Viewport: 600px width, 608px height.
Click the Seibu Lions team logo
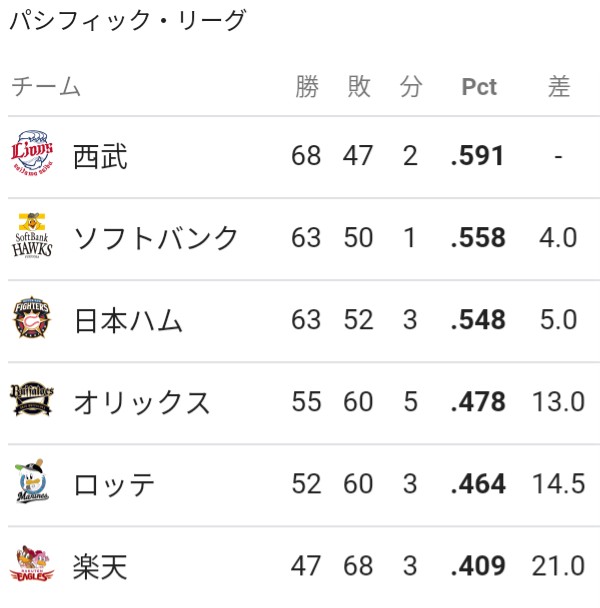click(x=32, y=153)
